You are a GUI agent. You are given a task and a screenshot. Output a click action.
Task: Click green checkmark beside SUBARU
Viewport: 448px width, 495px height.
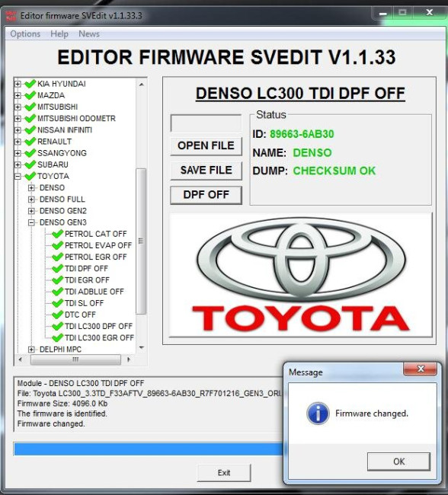point(30,164)
